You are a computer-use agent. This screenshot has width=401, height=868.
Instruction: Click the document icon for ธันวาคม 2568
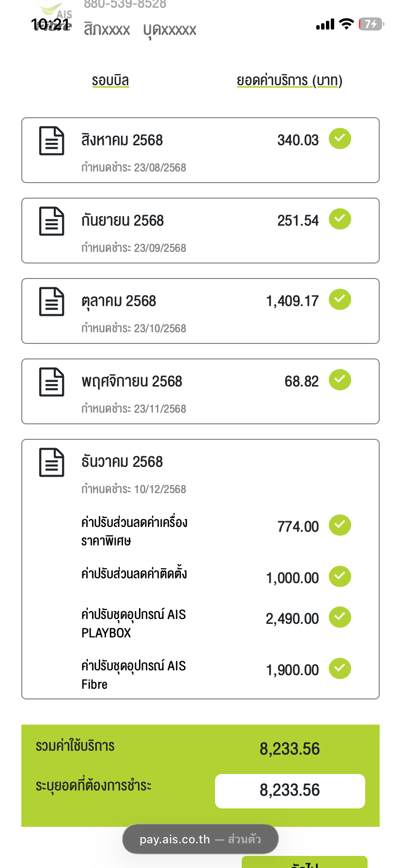(51, 463)
